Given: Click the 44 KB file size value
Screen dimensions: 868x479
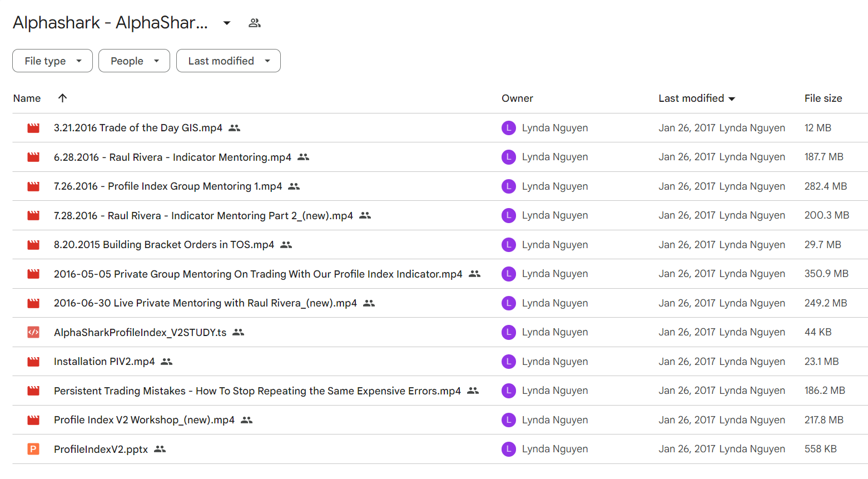Looking at the screenshot, I should pyautogui.click(x=818, y=332).
